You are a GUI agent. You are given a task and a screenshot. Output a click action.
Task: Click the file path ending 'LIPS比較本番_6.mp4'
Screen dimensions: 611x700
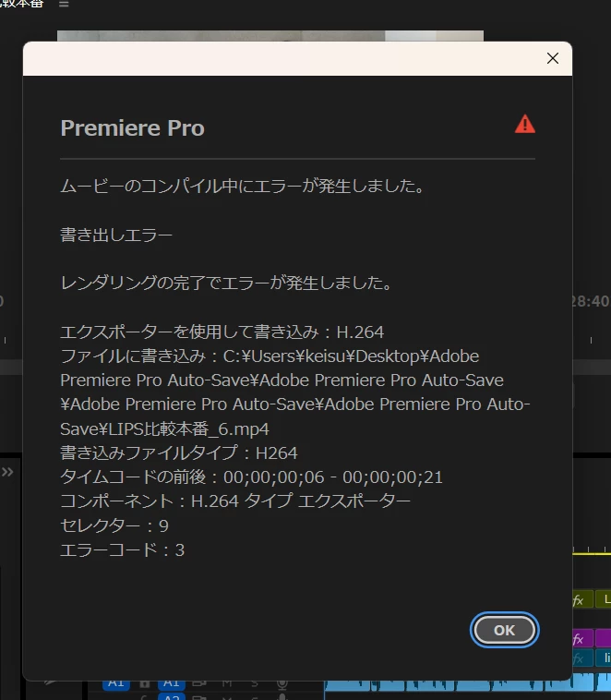295,392
